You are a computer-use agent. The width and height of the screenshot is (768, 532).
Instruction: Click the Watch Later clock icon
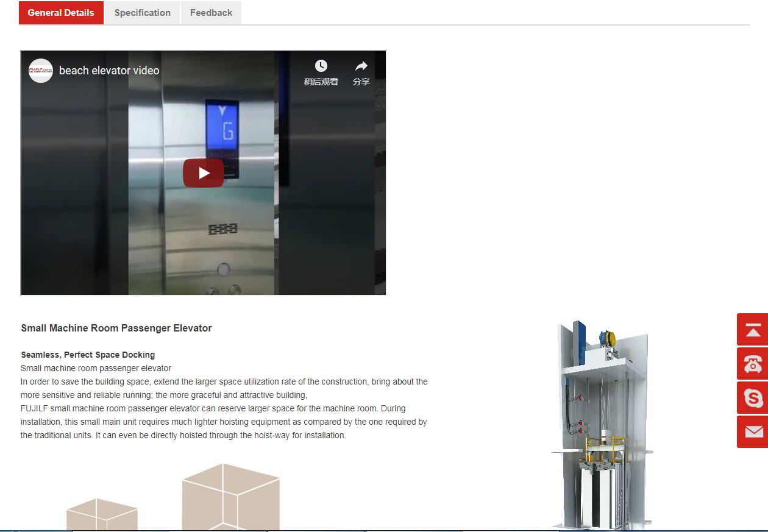pos(321,66)
